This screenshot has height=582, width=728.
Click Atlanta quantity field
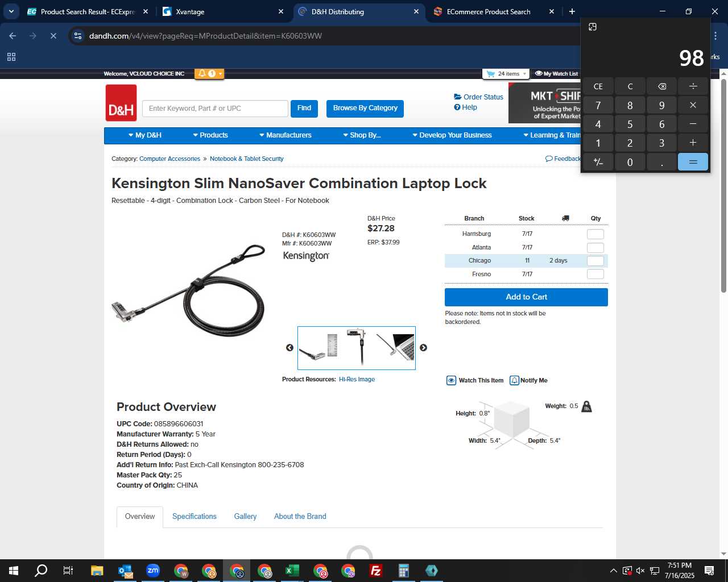(595, 248)
